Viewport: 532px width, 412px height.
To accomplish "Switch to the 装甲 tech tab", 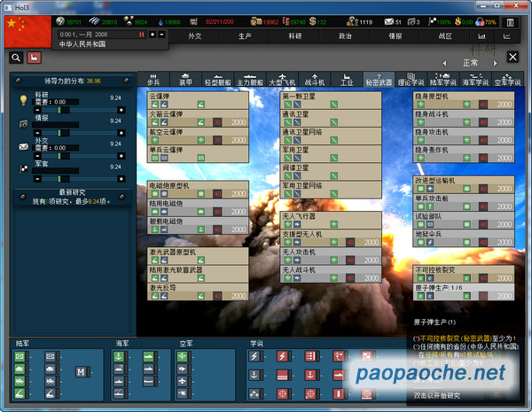I will (x=185, y=80).
